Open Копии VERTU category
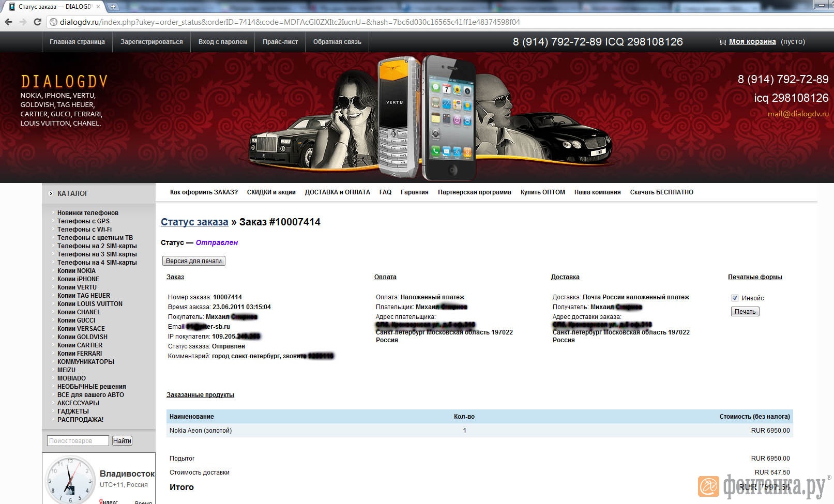834x504 pixels. [x=77, y=287]
